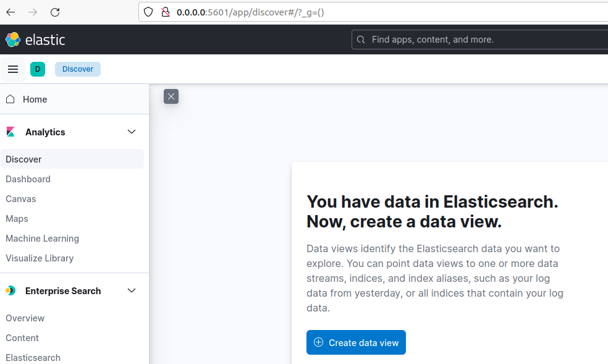Click the browser back arrow

[x=11, y=12]
